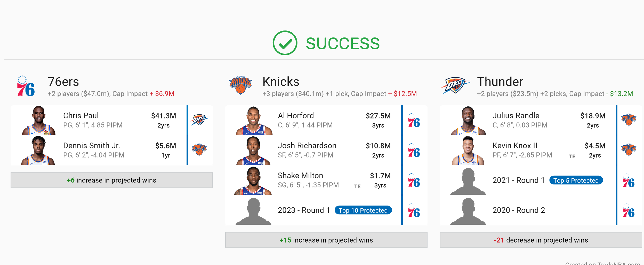Screen dimensions: 644x265
Task: Click the Top 10 Protected badge
Action: [363, 210]
